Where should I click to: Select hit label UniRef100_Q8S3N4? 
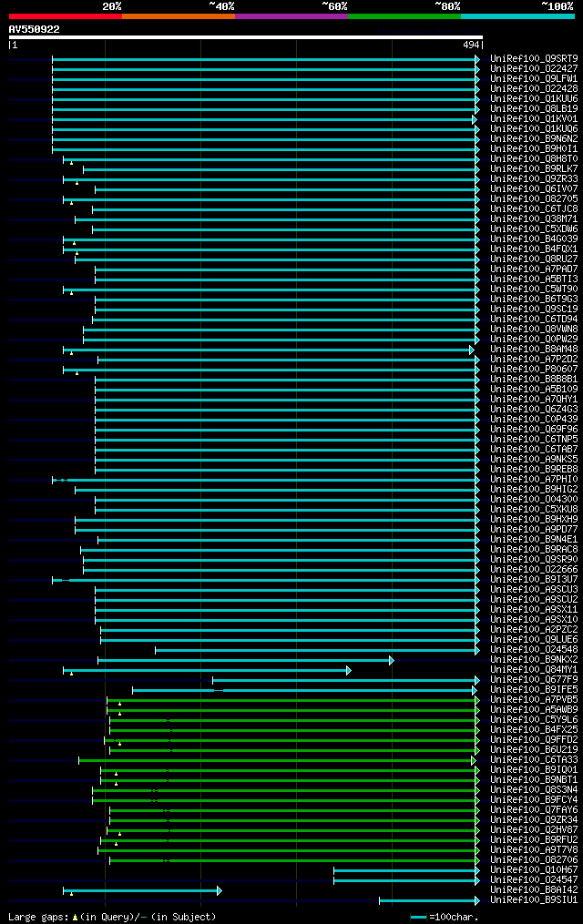pos(534,790)
